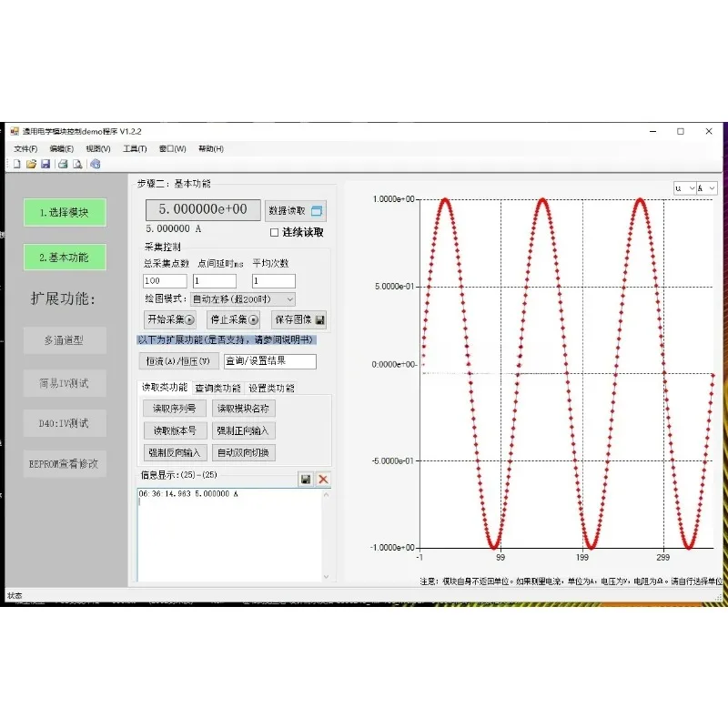Open the A unit dropdown

(x=706, y=188)
